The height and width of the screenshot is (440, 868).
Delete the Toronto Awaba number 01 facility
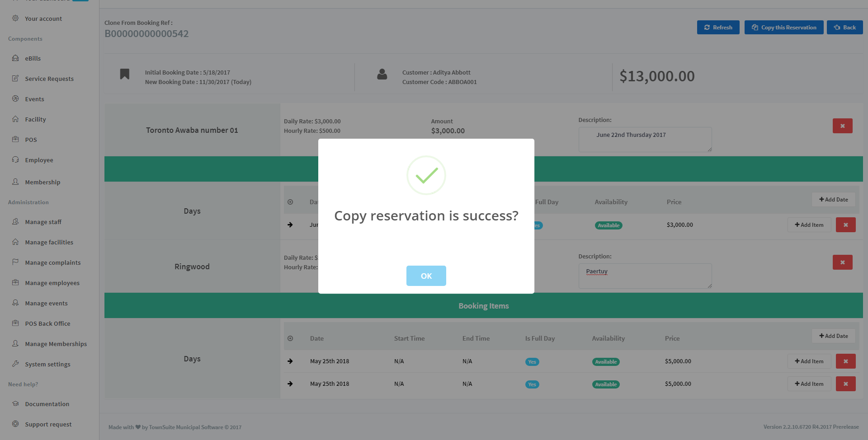pyautogui.click(x=842, y=126)
